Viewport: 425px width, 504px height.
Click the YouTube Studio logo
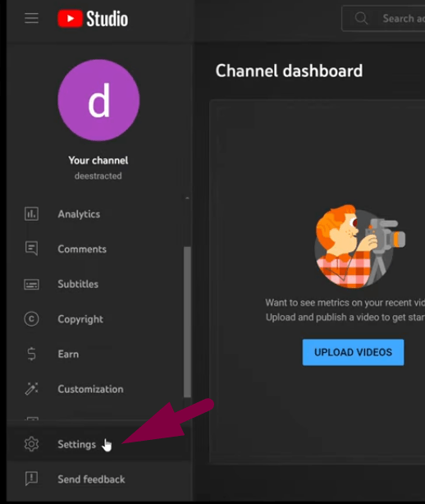pyautogui.click(x=93, y=18)
